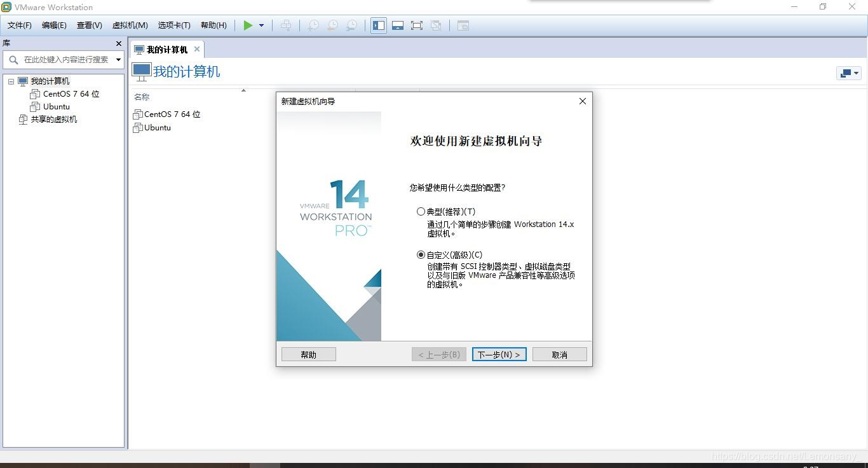This screenshot has width=868, height=468.
Task: Click the snapshot manager toolbar icon
Action: 351,25
